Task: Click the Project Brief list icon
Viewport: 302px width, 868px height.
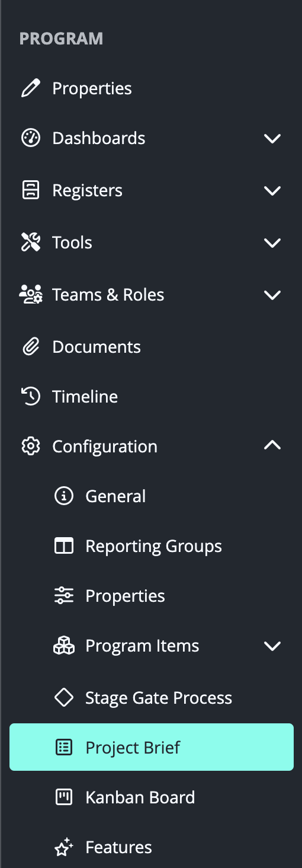Action: (63, 748)
